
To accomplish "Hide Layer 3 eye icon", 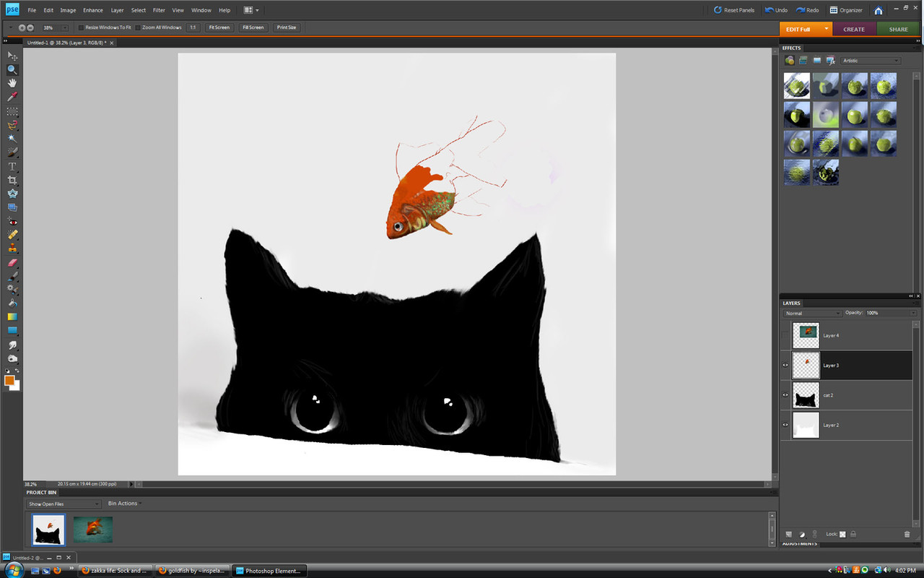I will tap(785, 366).
